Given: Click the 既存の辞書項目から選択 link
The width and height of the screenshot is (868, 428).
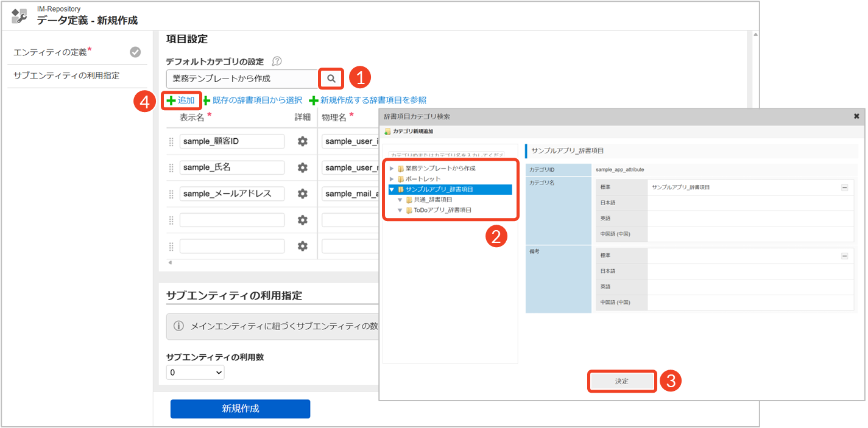Looking at the screenshot, I should point(256,100).
